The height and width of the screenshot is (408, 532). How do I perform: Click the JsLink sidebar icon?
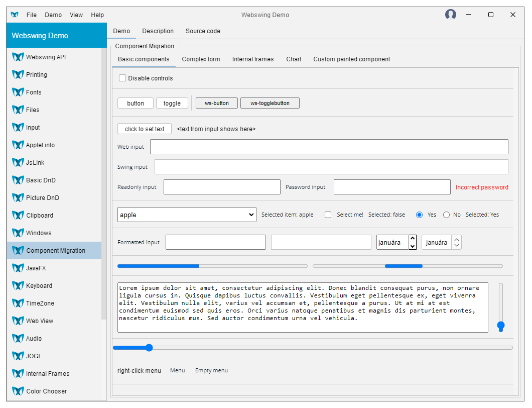18,162
